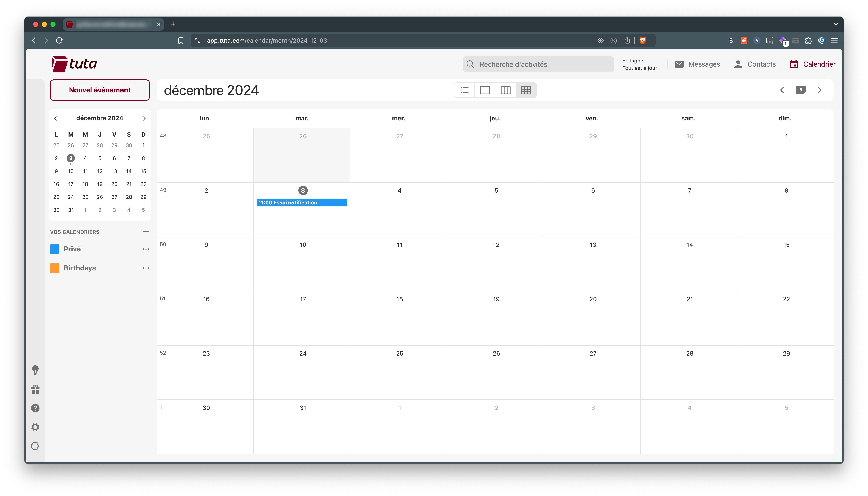Open options menu for Privé calendar

[146, 249]
